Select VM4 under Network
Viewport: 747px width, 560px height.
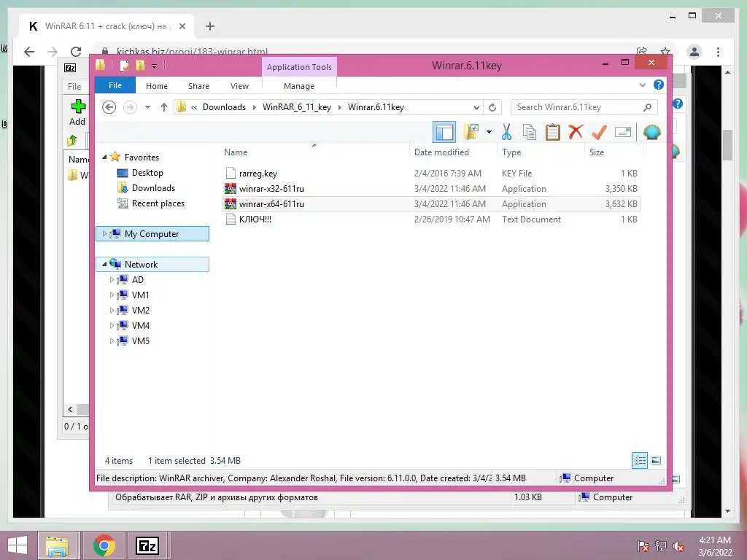[x=141, y=325]
